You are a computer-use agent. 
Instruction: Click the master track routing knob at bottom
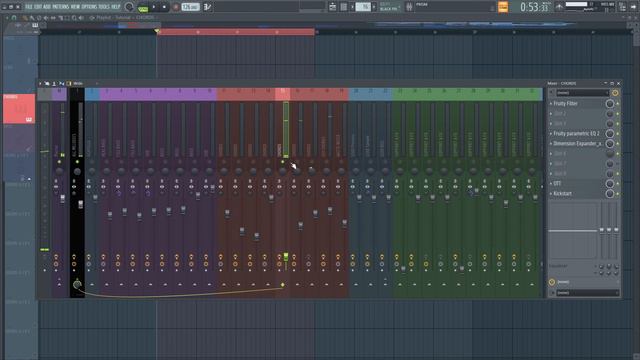click(x=77, y=284)
